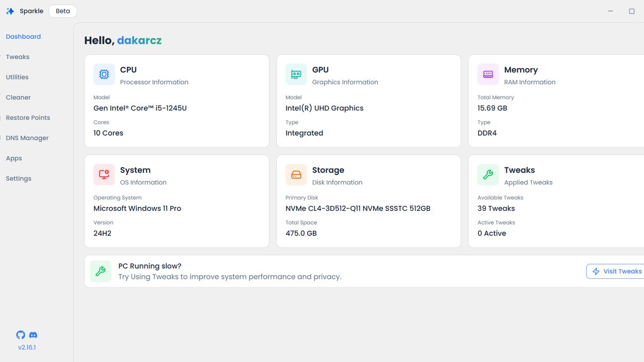Click the Sparkle logo star icon
This screenshot has width=644, height=362.
click(x=10, y=11)
